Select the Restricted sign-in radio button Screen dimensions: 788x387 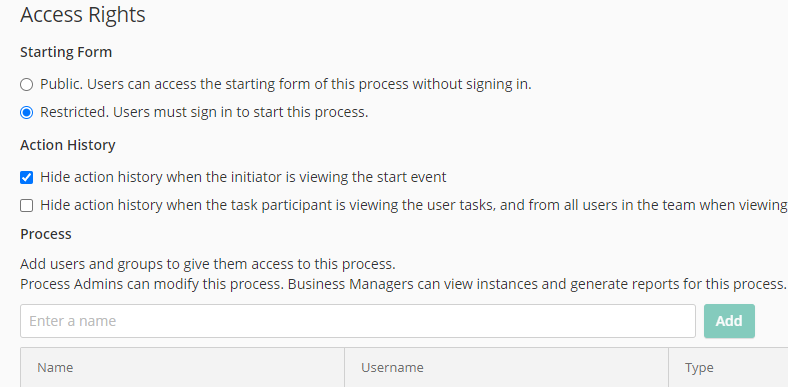27,113
